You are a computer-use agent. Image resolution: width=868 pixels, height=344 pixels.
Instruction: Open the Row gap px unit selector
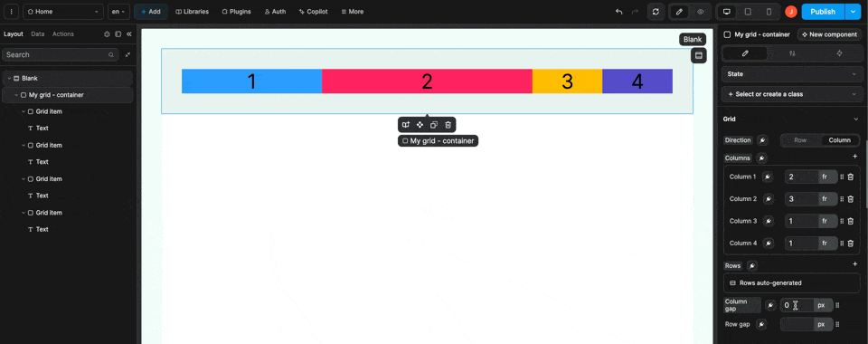823,325
